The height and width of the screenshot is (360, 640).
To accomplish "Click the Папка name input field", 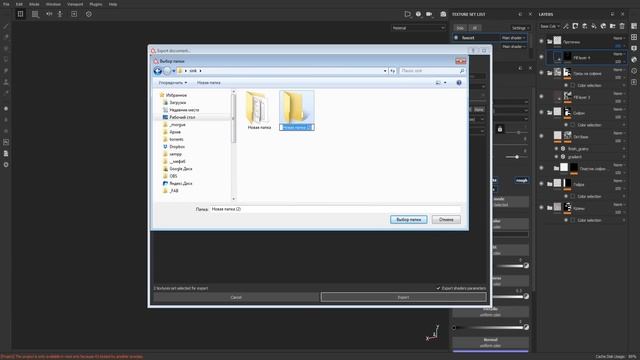I will click(x=335, y=209).
